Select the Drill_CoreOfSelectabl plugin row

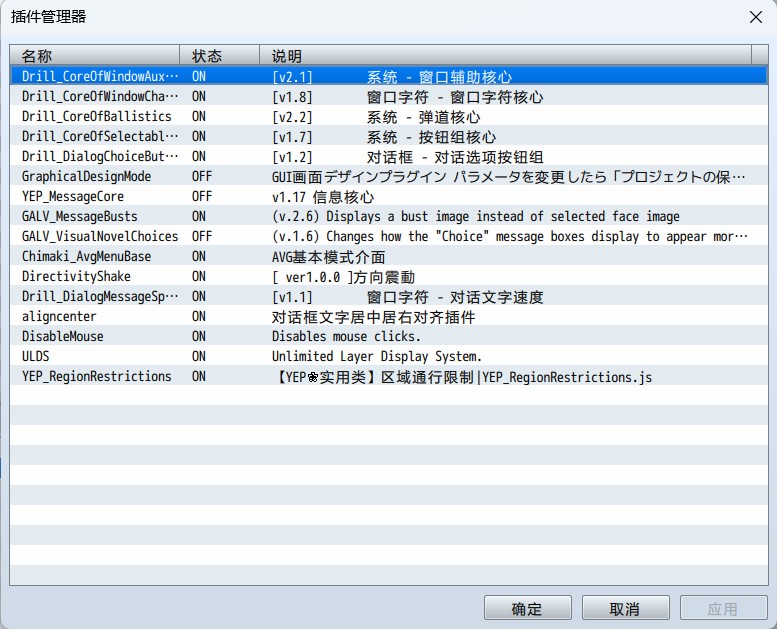tap(389, 136)
